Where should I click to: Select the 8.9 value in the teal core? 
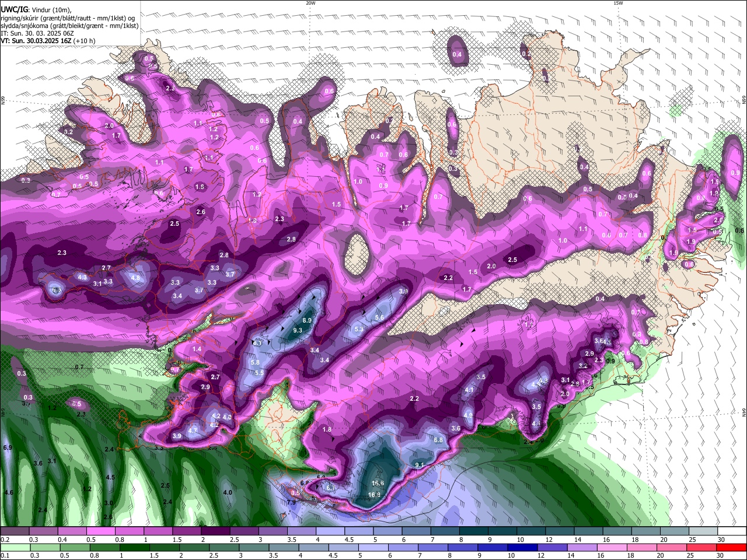tap(308, 320)
